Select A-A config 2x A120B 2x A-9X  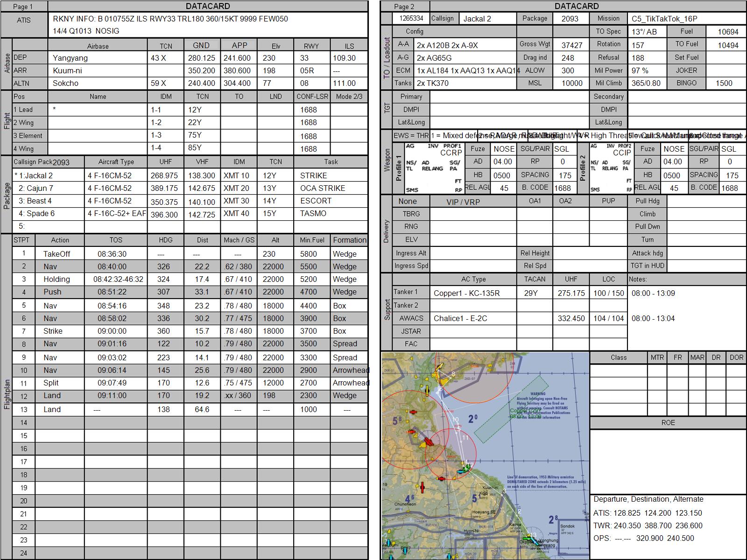(447, 45)
